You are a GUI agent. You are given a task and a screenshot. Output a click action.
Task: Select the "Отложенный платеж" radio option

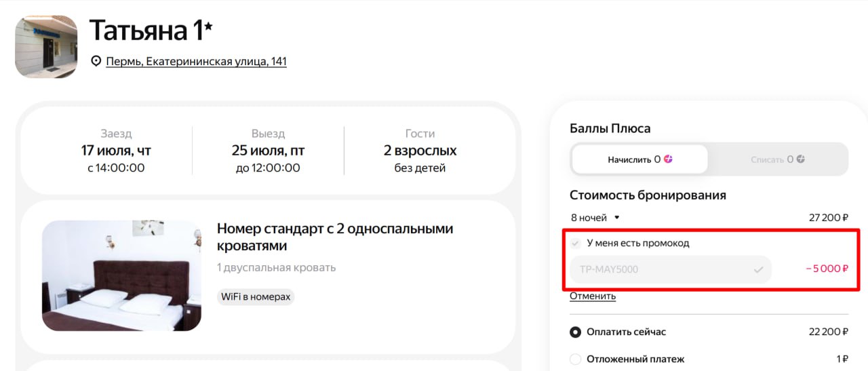(576, 359)
